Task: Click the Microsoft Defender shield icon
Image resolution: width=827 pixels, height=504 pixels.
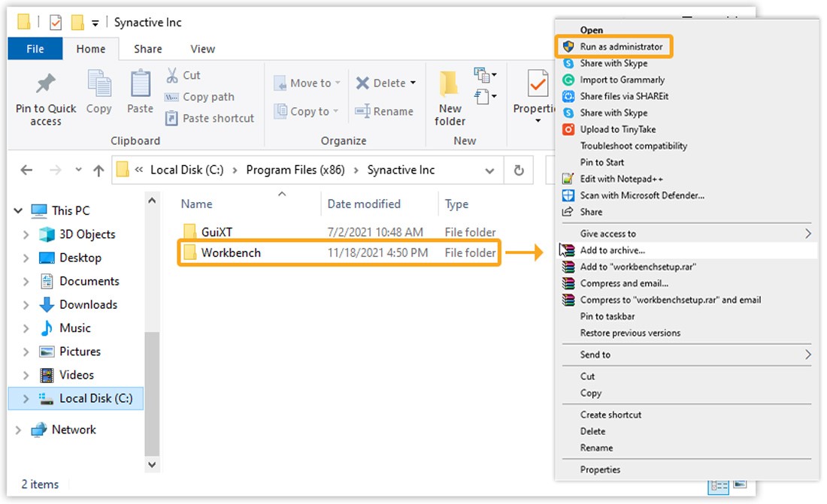Action: (x=568, y=195)
